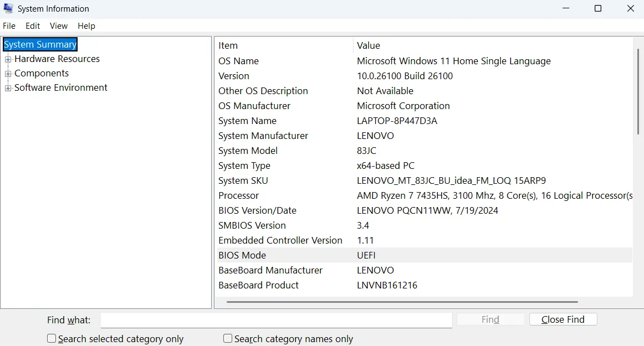Open the File menu
644x346 pixels.
9,26
